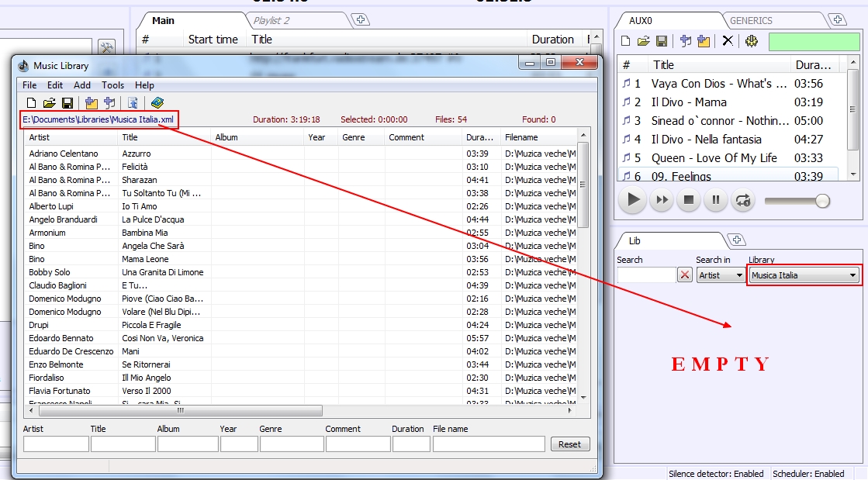Pause playback in the AUX0 player
Image resolution: width=868 pixels, height=480 pixels.
click(716, 200)
